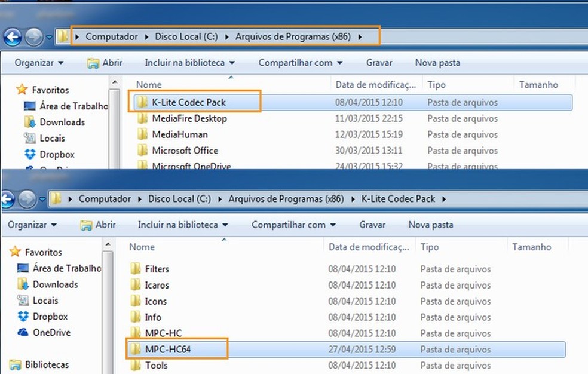Viewport: 588px width, 374px height.
Task: Select MPC-HC64 folder icon
Action: click(135, 350)
